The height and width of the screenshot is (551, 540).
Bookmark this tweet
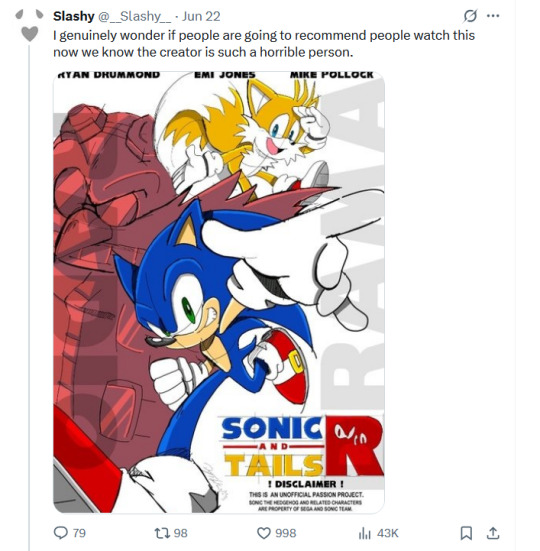coord(466,533)
